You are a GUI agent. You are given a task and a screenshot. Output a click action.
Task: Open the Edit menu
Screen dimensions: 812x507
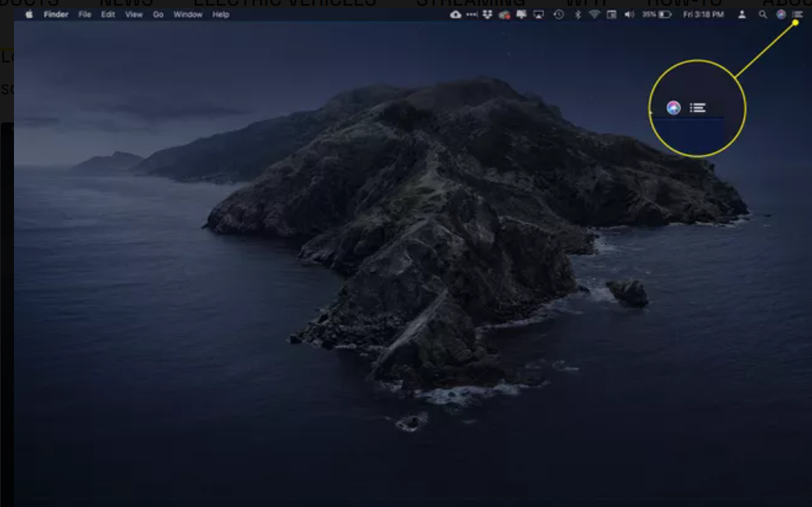(x=108, y=15)
